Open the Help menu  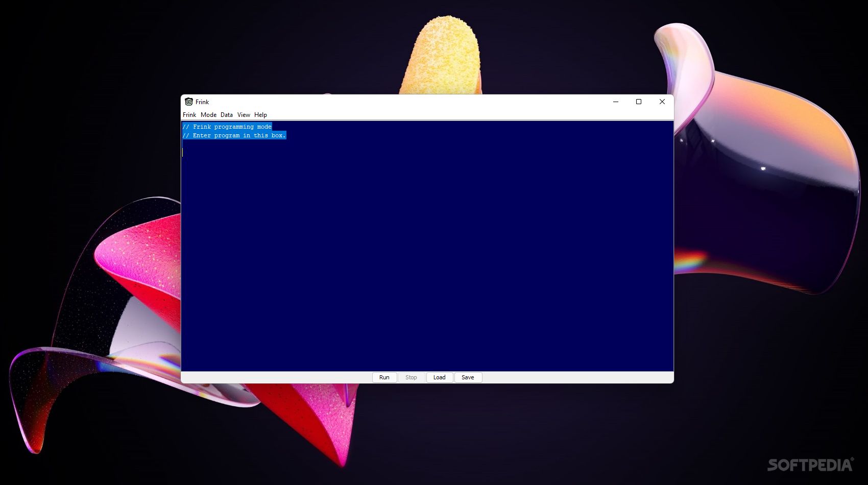pos(260,115)
